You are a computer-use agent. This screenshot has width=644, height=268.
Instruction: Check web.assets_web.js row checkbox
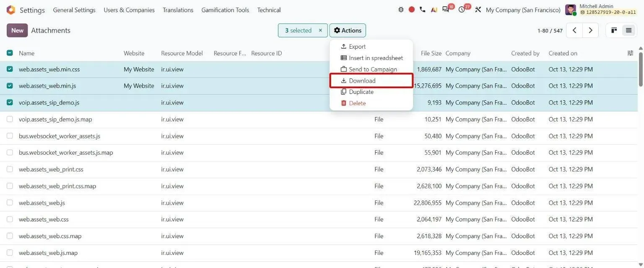point(10,203)
